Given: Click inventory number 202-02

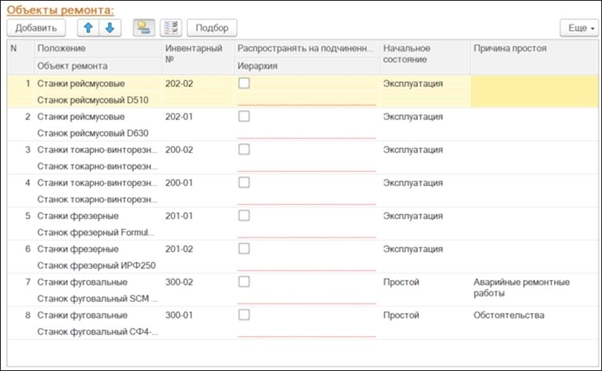Looking at the screenshot, I should [179, 83].
